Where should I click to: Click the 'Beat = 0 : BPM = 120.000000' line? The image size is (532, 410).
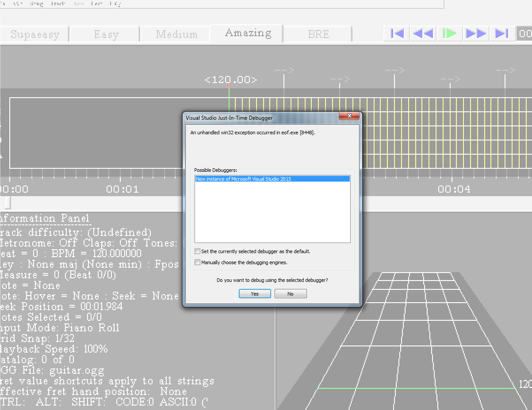71,254
